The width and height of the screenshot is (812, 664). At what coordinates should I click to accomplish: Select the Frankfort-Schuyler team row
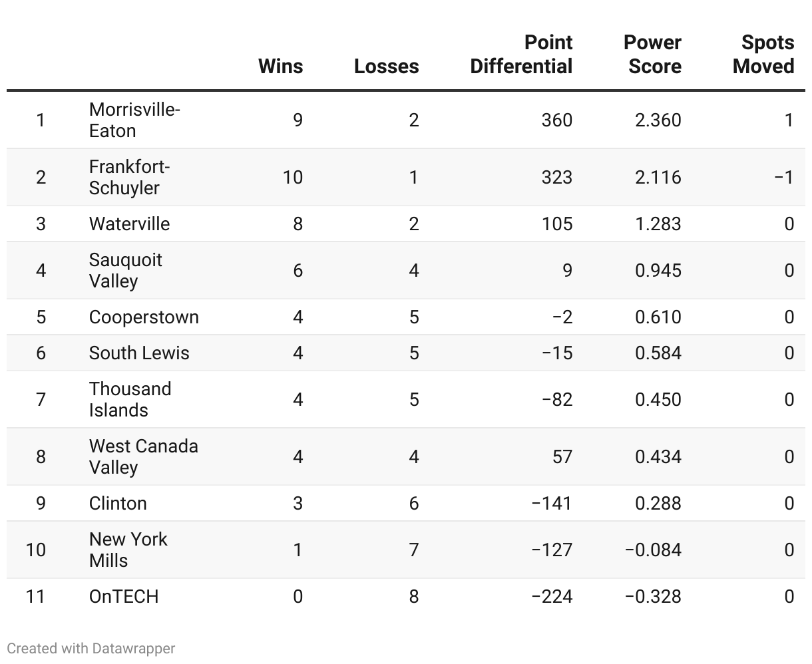pyautogui.click(x=406, y=177)
